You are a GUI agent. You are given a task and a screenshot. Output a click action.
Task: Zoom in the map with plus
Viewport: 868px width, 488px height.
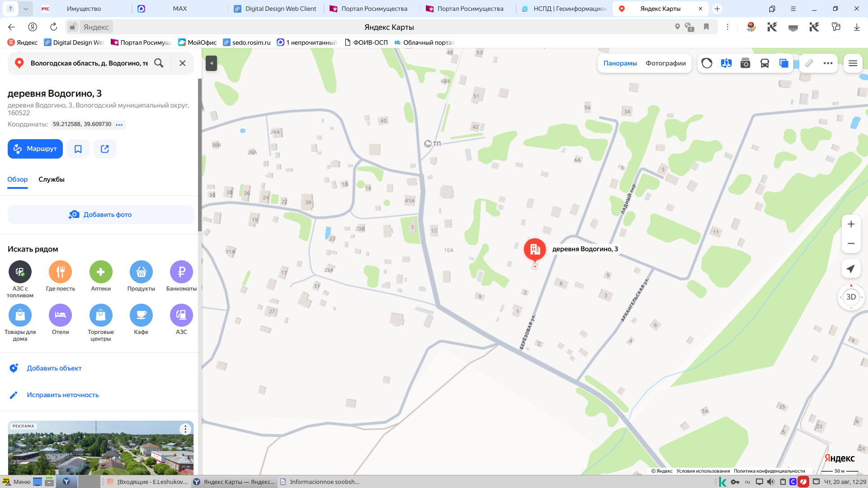tap(851, 224)
